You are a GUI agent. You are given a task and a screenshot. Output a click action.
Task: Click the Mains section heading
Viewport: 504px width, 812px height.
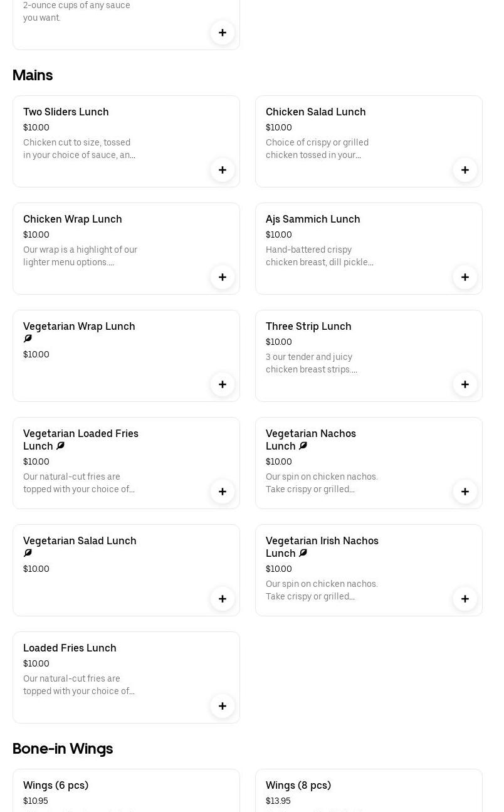tap(33, 75)
